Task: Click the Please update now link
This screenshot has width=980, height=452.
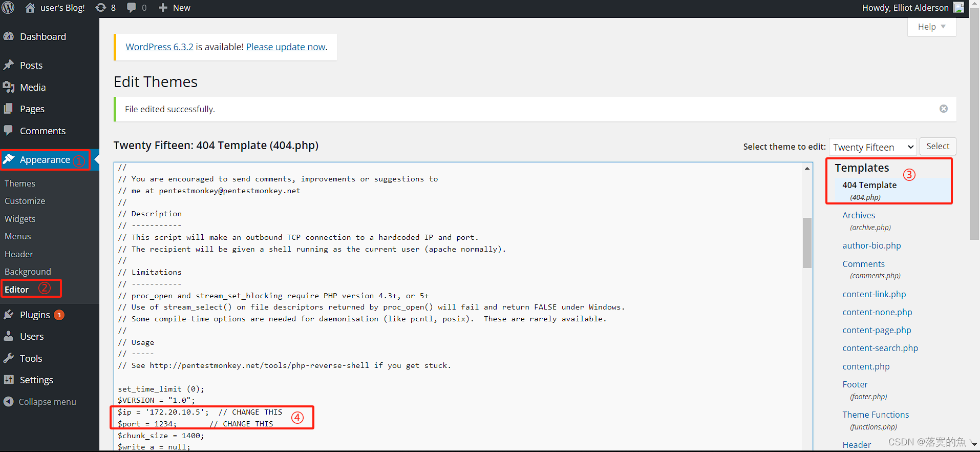Action: pos(286,47)
